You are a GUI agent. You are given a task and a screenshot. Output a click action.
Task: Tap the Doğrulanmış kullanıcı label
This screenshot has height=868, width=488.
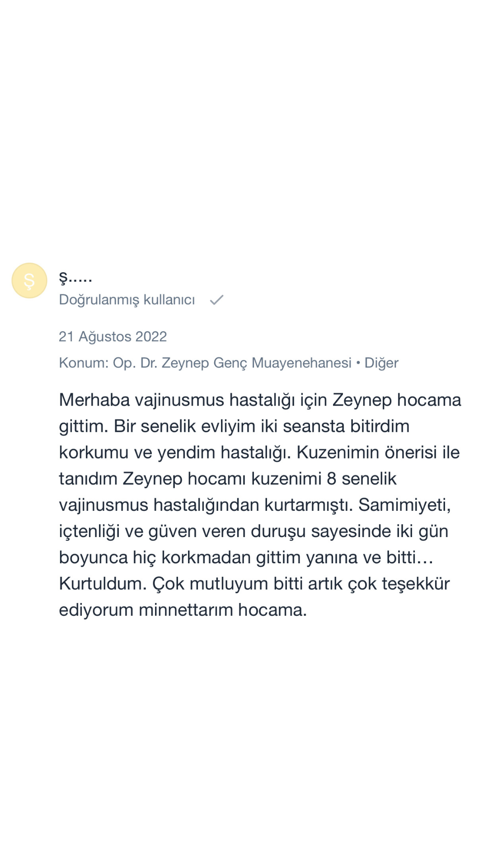[x=127, y=300]
